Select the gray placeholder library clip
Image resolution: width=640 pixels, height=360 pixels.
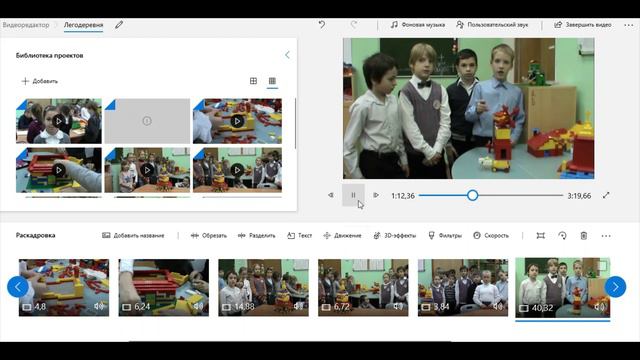(147, 121)
